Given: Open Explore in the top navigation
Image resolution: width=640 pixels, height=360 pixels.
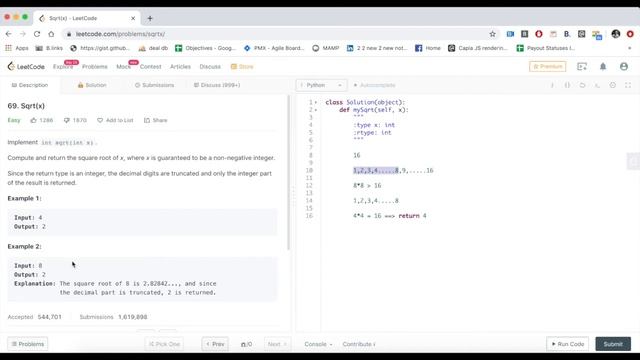Looking at the screenshot, I should pos(63,67).
